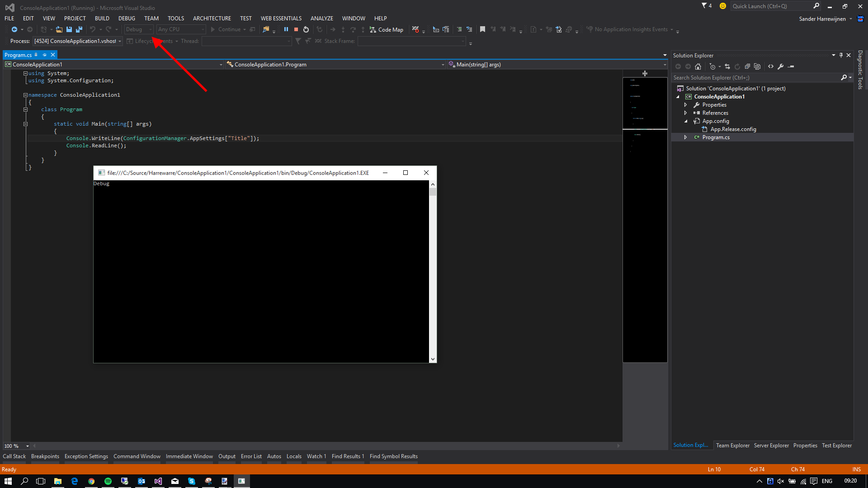This screenshot has height=488, width=868.
Task: Click the Immediate Window tab
Action: click(189, 456)
